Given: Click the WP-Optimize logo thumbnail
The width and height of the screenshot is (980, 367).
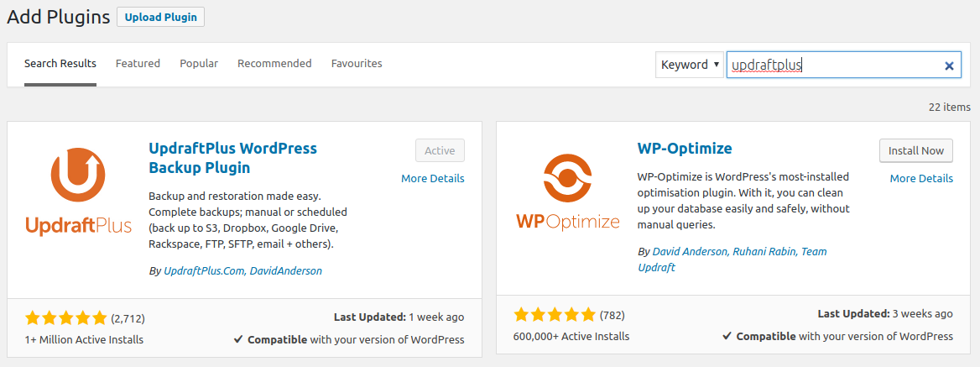Looking at the screenshot, I should coord(567,191).
